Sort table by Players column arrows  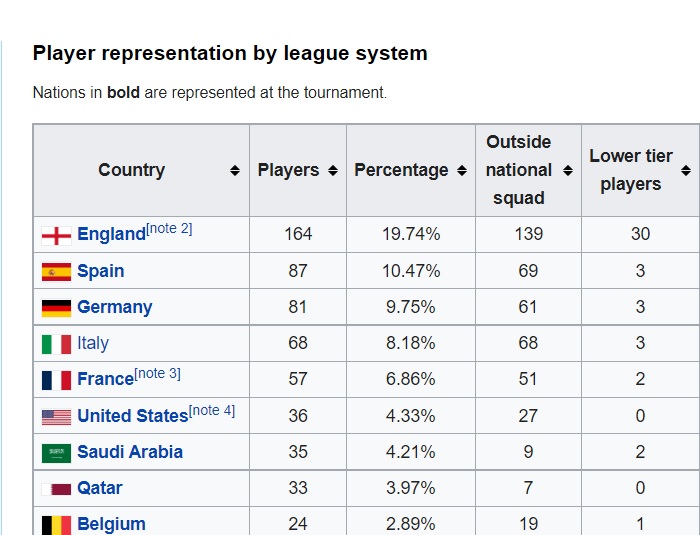333,170
